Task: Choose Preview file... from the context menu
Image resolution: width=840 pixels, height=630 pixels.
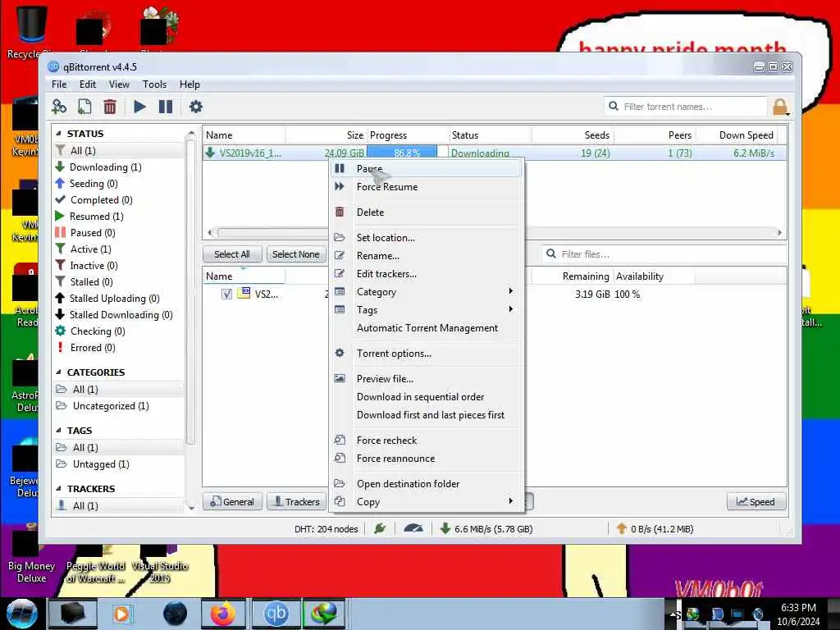Action: 427,379
